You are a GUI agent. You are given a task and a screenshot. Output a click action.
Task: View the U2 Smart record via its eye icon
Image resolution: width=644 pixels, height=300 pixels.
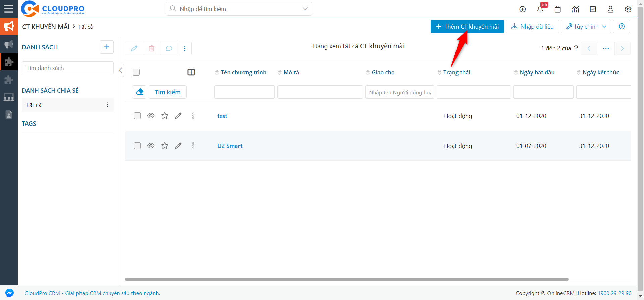(151, 146)
